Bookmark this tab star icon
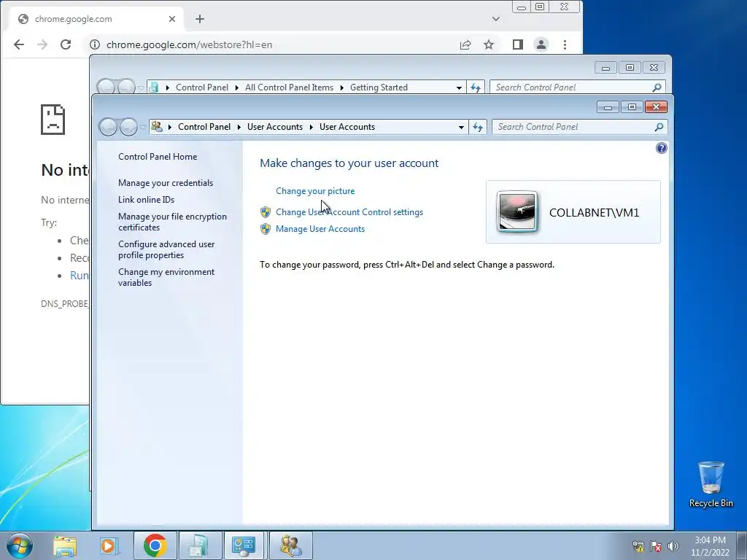 [489, 44]
